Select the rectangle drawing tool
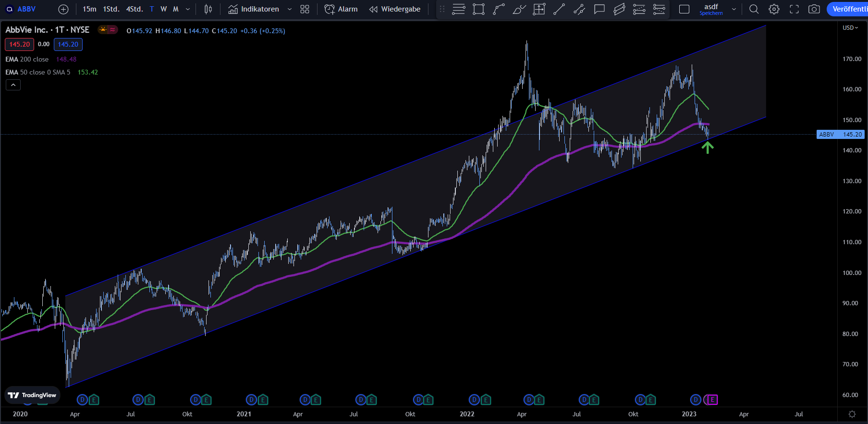 479,9
